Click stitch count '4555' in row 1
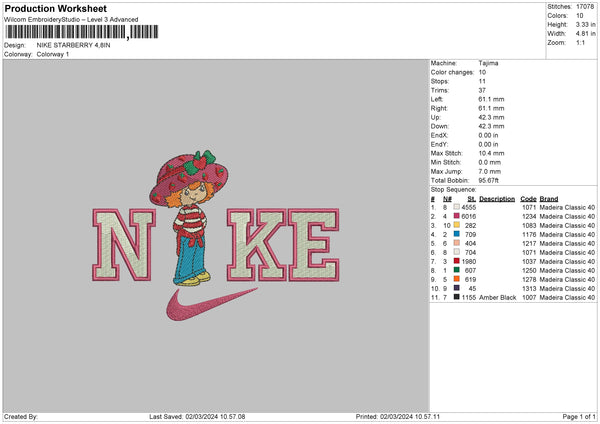Viewport: 600px width, 424px height. [x=469, y=207]
